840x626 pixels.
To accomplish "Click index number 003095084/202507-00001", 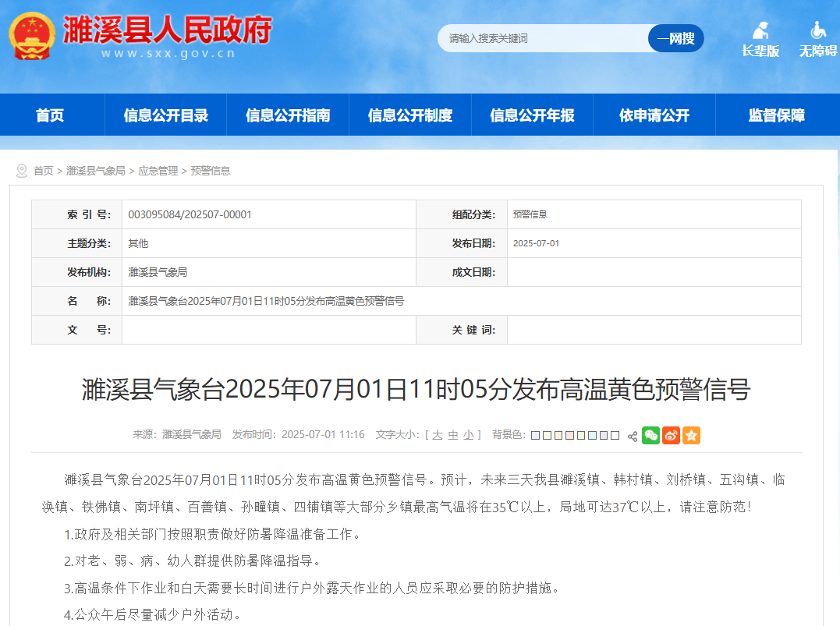I will coord(190,214).
